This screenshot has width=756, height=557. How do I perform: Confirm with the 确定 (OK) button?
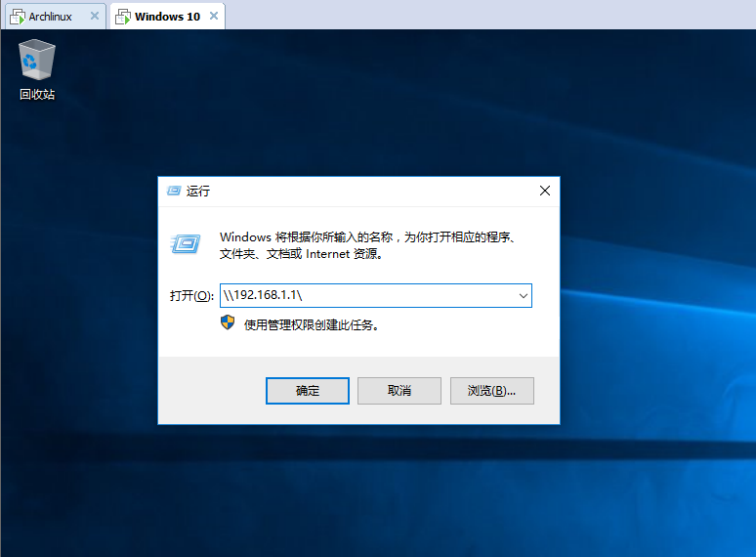click(308, 391)
